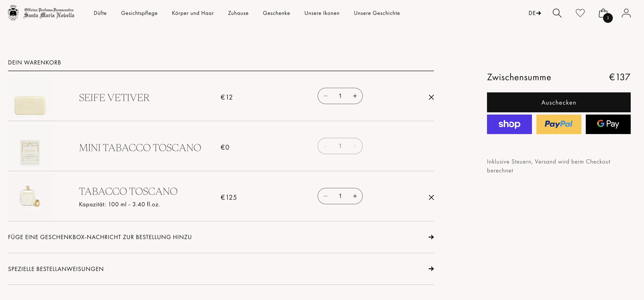This screenshot has height=300, width=644.
Task: Open the shopping bag icon
Action: pos(603,14)
